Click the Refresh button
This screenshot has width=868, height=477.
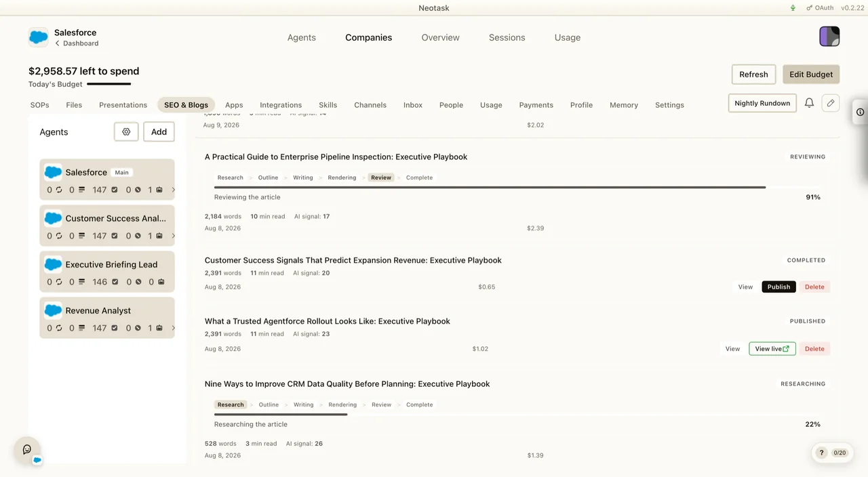click(753, 75)
